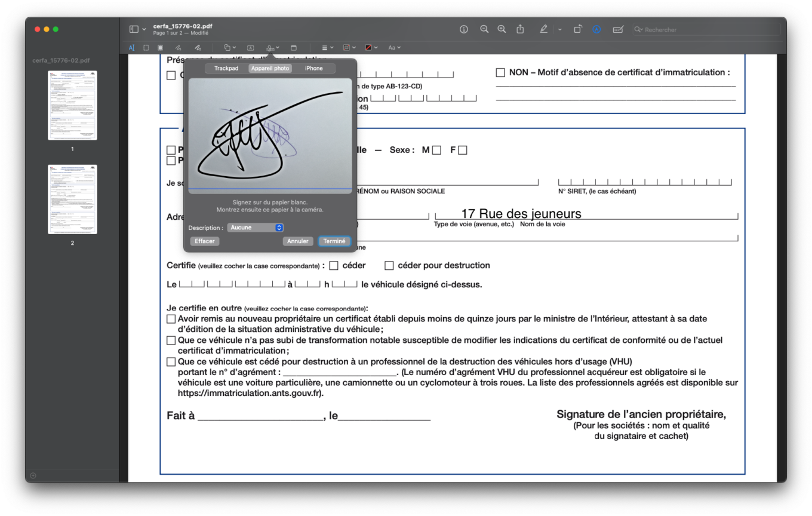Viewport: 812px width, 516px height.
Task: Show the document inspector info
Action: (464, 29)
